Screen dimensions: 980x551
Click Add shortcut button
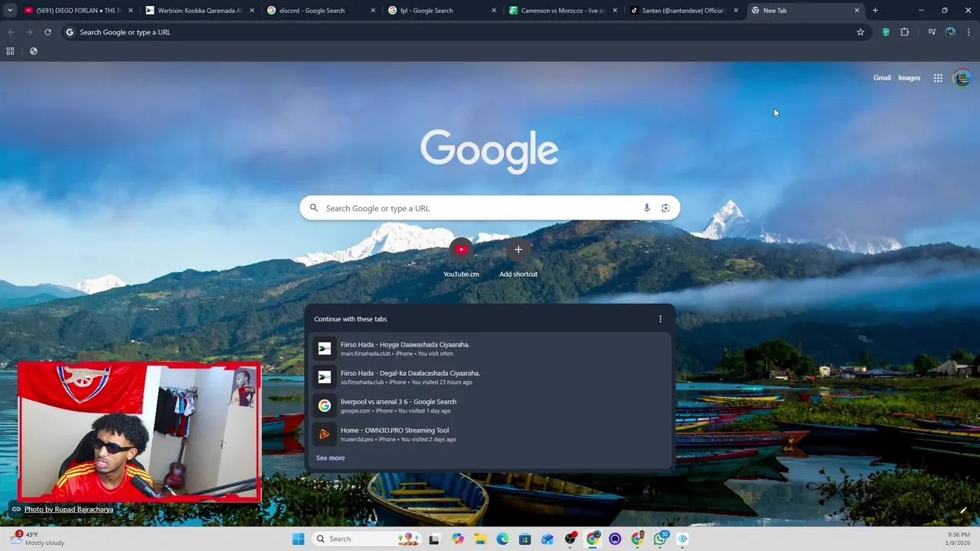click(518, 259)
